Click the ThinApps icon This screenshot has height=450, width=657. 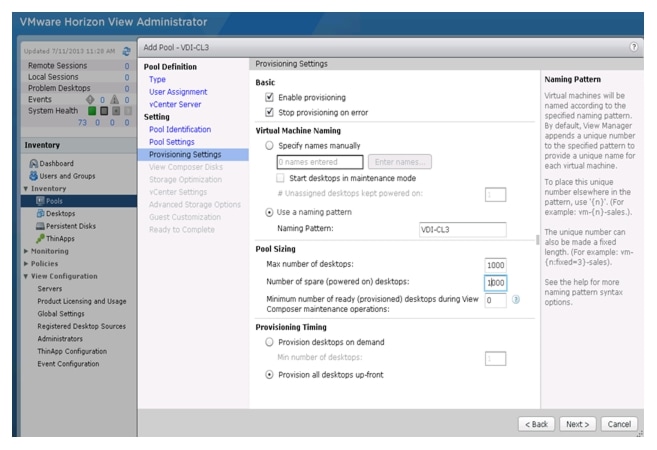[40, 238]
